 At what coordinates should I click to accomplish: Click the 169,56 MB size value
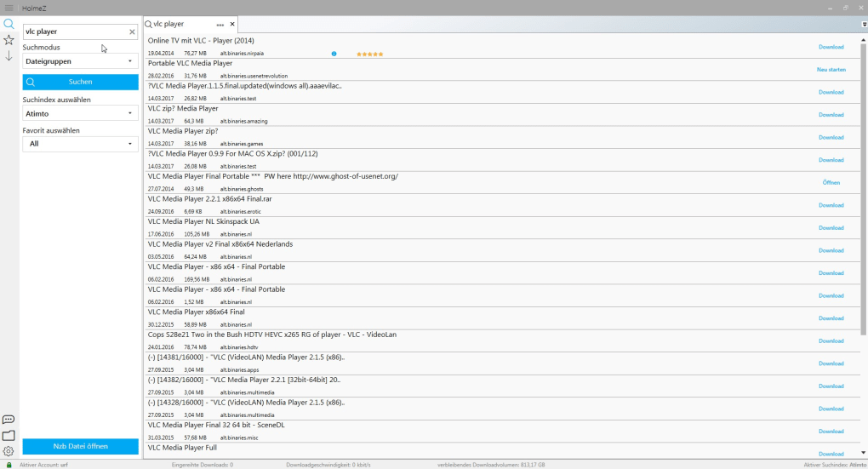coord(197,280)
